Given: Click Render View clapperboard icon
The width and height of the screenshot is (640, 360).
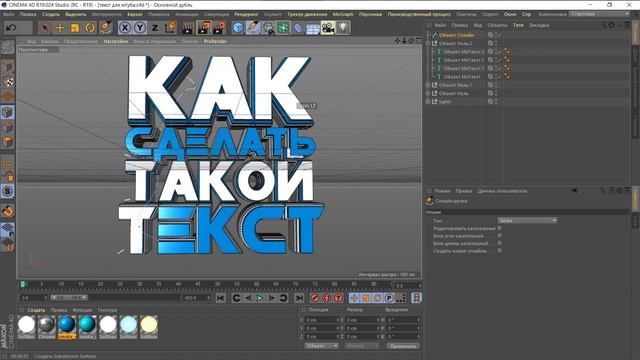Looking at the screenshot, I should click(188, 28).
